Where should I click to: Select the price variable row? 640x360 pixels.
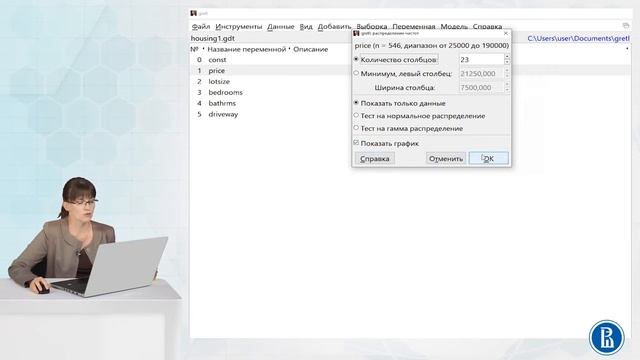(411, 71)
